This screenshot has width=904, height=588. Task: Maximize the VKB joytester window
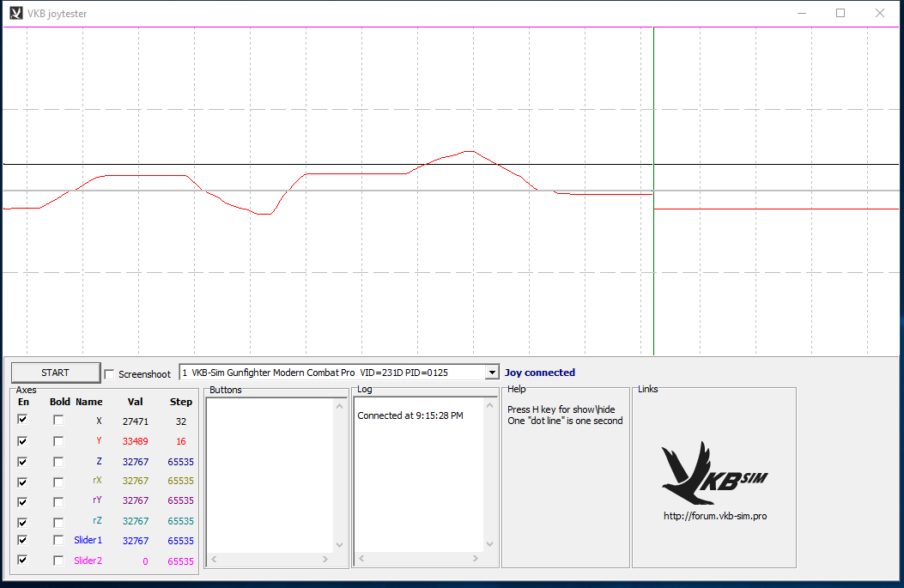coord(840,13)
